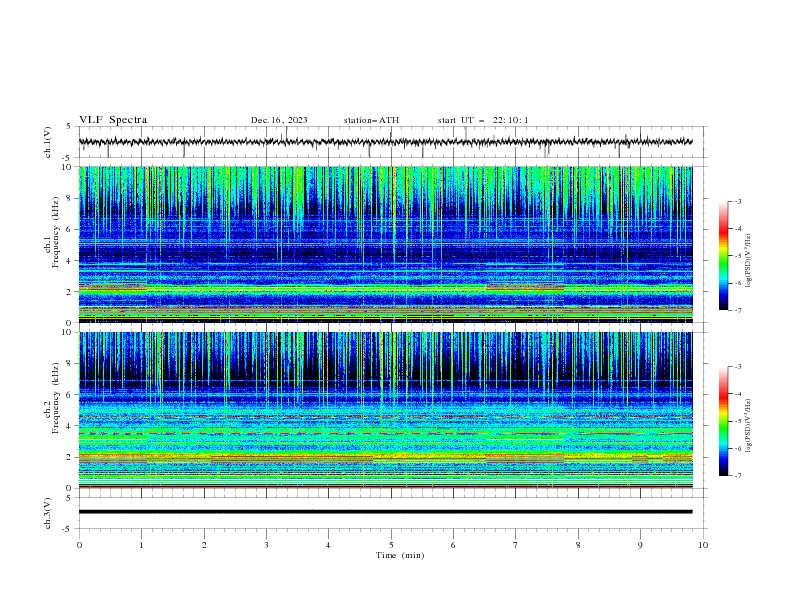Click the ch.1 voltage waveform trace
The height and width of the screenshot is (612, 792).
[x=385, y=142]
